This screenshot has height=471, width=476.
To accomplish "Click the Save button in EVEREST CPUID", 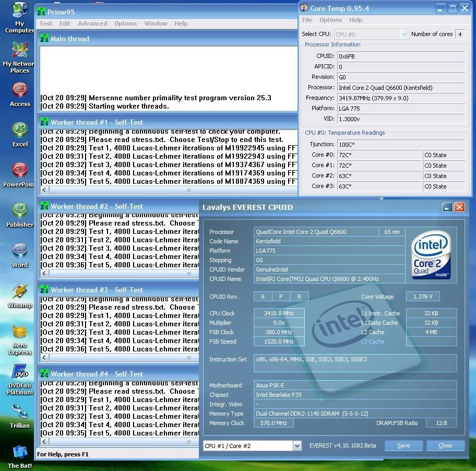I will point(404,445).
